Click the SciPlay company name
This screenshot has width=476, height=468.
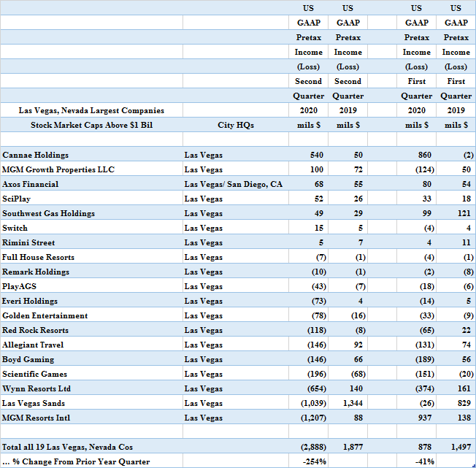pos(16,199)
